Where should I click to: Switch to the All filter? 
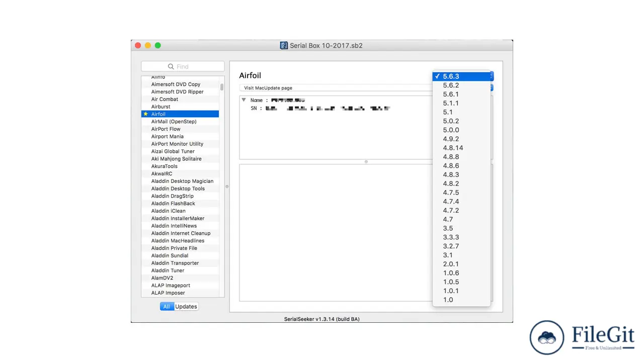click(167, 306)
